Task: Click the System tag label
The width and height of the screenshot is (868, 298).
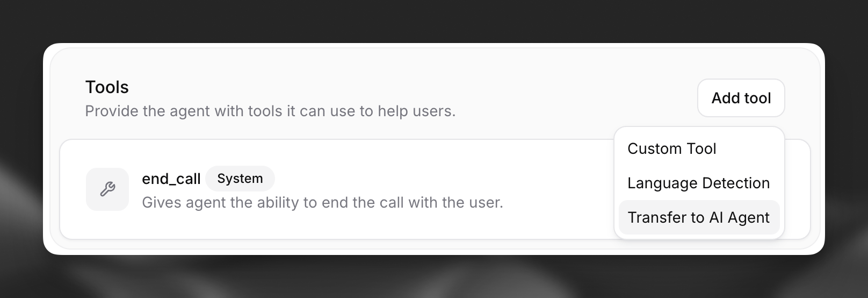Action: point(240,179)
